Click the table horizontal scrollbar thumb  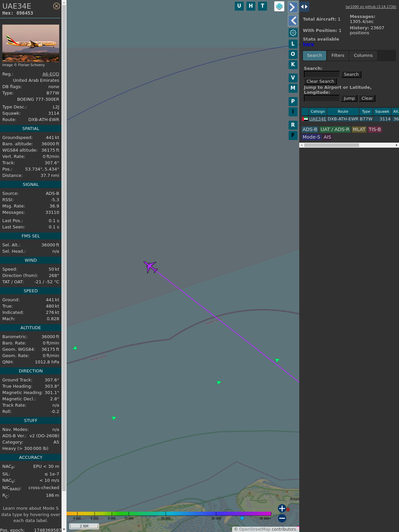[332, 145]
